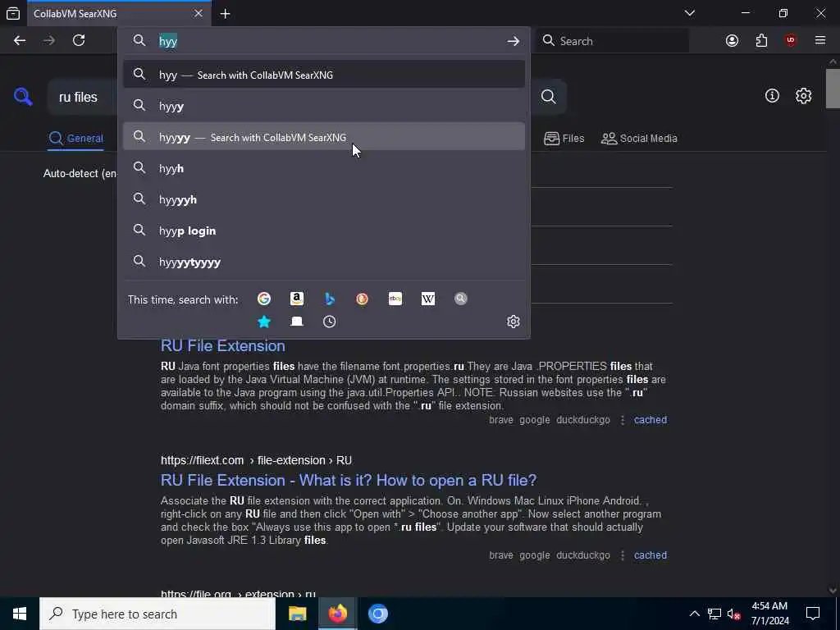Reload the current page
The height and width of the screenshot is (630, 840).
pos(79,41)
